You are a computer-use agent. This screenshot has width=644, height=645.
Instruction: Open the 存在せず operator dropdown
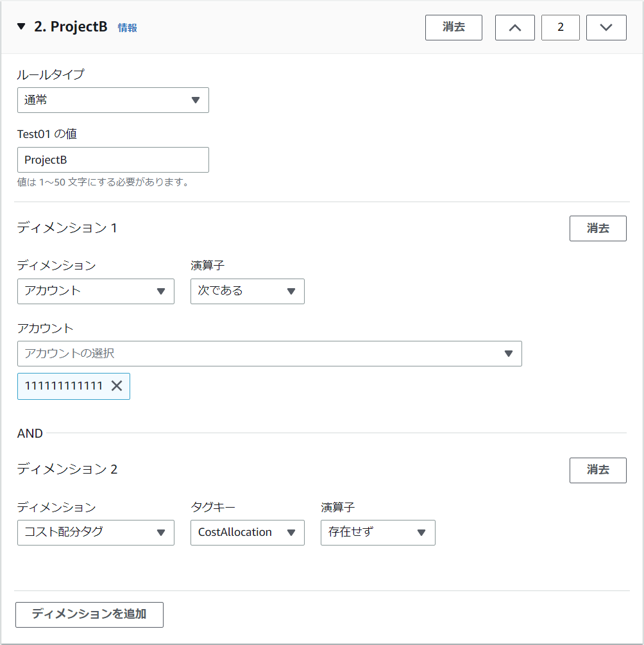(378, 532)
